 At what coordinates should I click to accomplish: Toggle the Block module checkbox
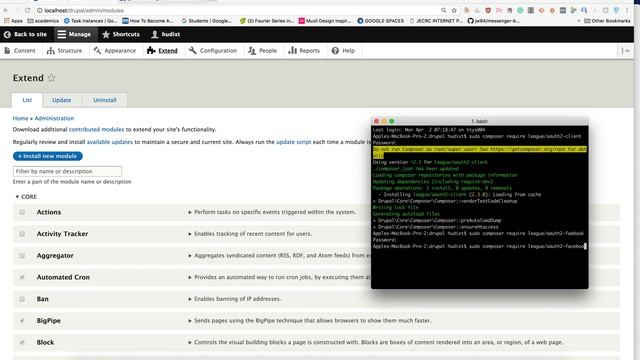(x=22, y=342)
